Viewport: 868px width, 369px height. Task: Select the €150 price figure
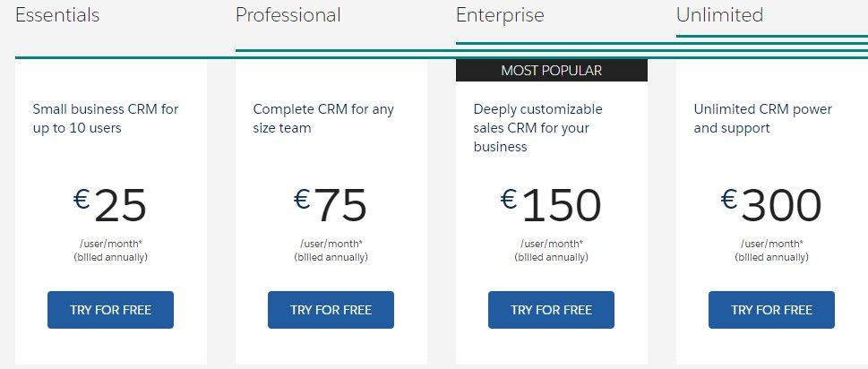point(551,206)
